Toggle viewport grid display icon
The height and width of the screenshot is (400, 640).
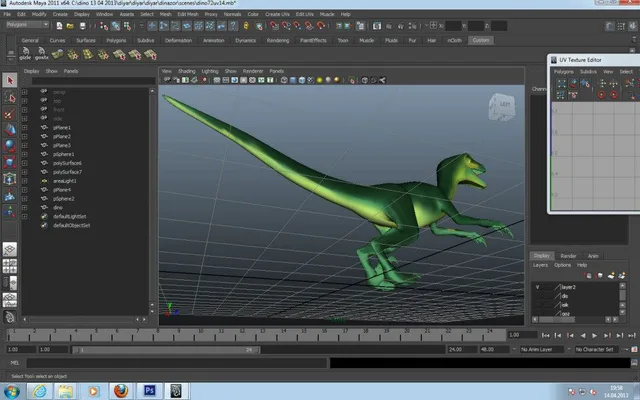(217, 80)
